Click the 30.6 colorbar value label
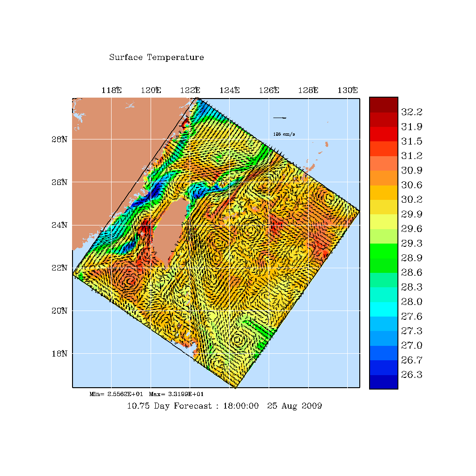 point(411,185)
